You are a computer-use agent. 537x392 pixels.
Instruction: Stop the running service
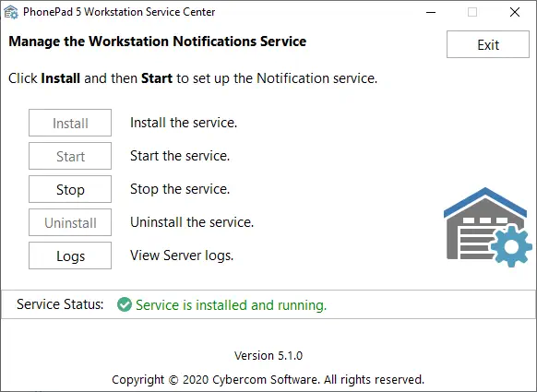(70, 189)
